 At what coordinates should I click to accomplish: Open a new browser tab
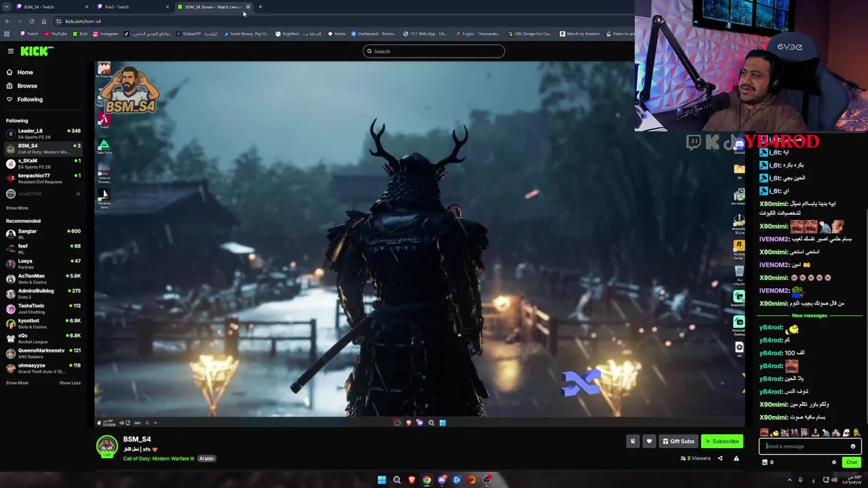(260, 7)
